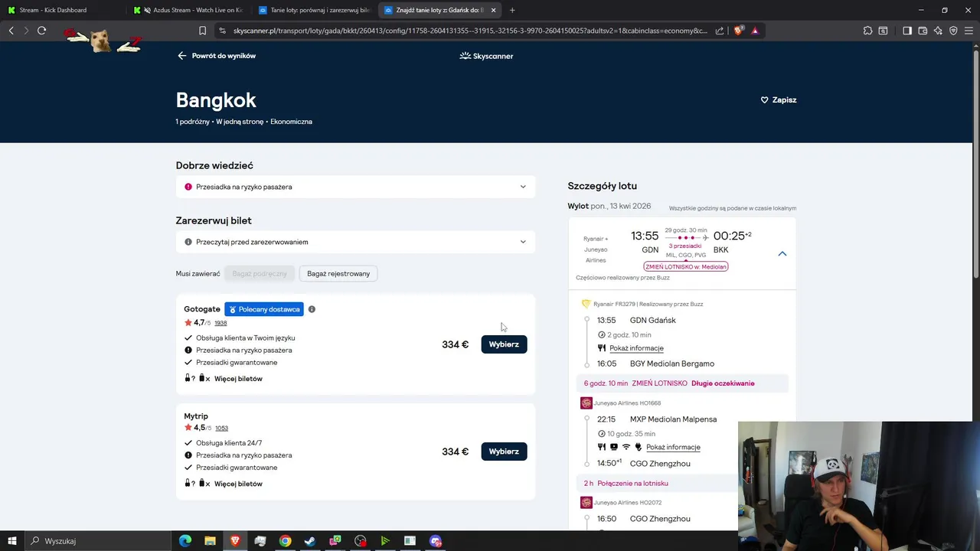Show info for Ryanair Gdańsk flight
The image size is (980, 551).
pos(636,348)
